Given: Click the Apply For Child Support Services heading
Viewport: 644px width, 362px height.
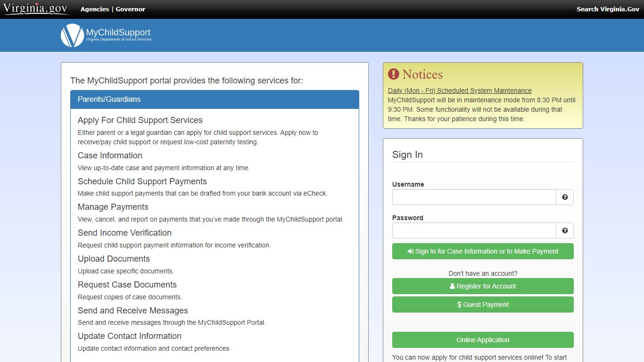Looking at the screenshot, I should point(140,120).
